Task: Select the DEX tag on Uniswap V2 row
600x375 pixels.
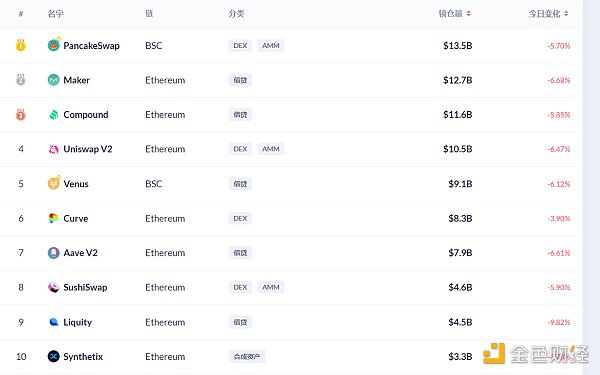Action: 240,149
